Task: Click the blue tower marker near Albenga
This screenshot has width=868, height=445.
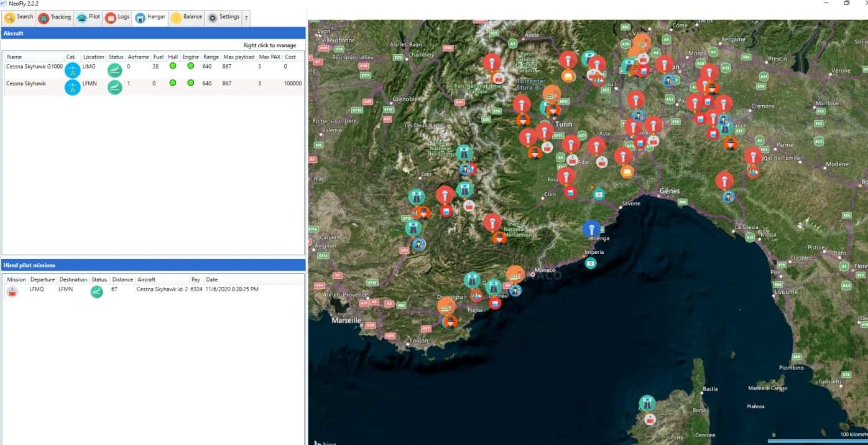Action: coord(591,228)
